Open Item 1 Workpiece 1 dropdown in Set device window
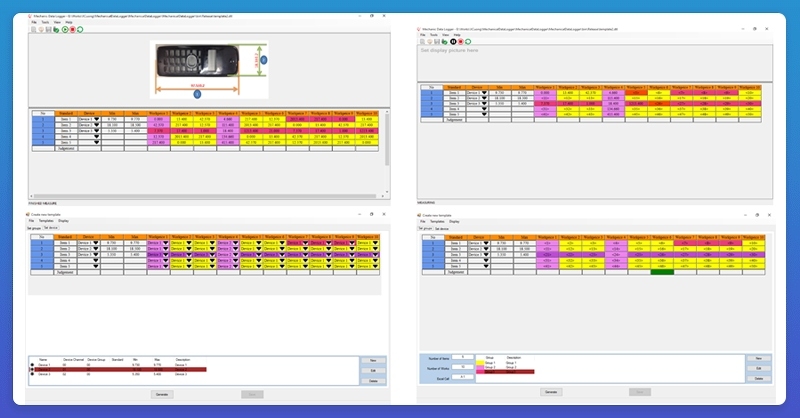 click(x=165, y=243)
